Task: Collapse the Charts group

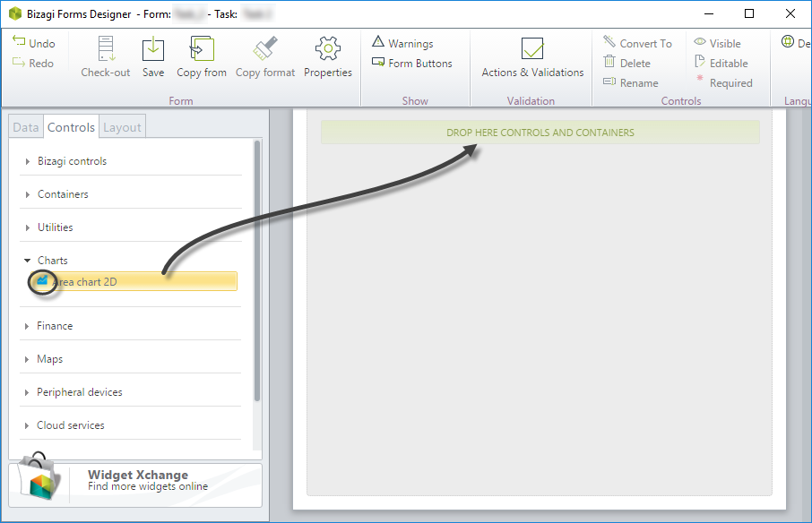Action: [28, 261]
